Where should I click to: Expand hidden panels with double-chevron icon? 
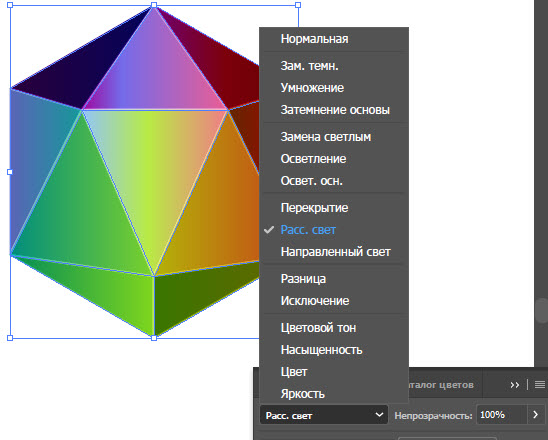[x=514, y=385]
